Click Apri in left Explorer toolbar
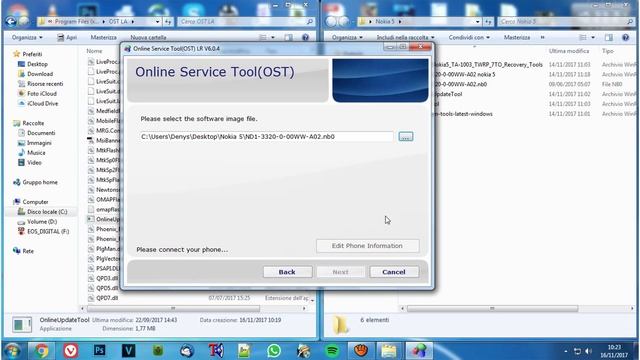 (67, 37)
